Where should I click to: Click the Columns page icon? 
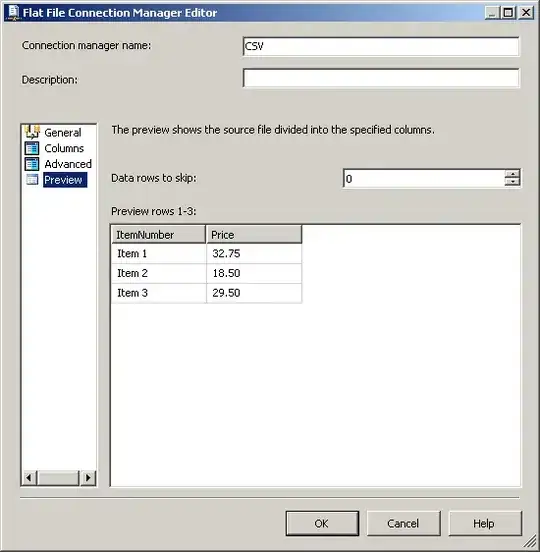point(32,148)
